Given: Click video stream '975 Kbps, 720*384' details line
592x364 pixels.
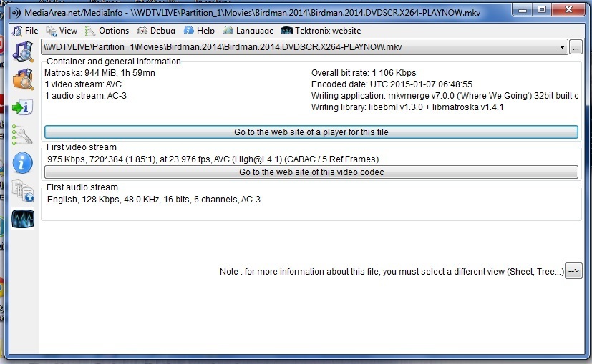Looking at the screenshot, I should [213, 159].
